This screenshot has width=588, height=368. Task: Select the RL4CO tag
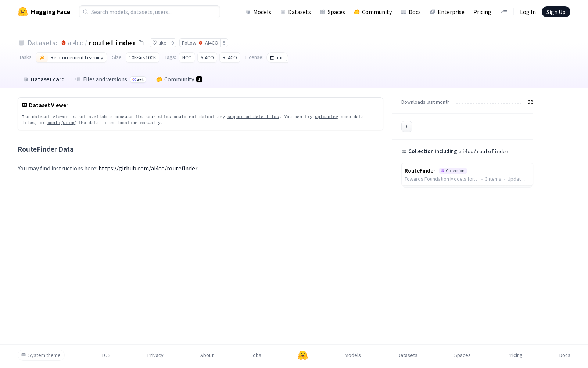click(x=230, y=57)
